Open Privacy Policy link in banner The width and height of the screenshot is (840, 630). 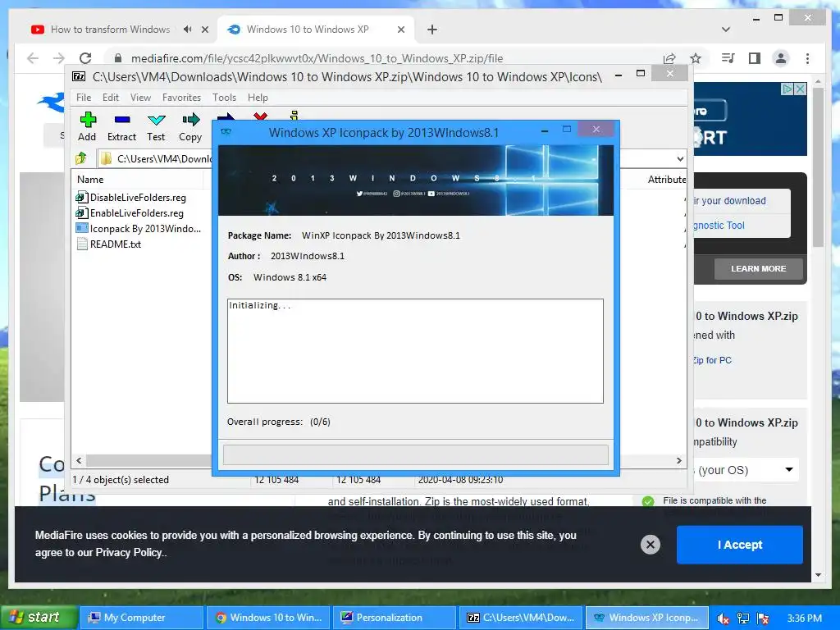point(130,552)
